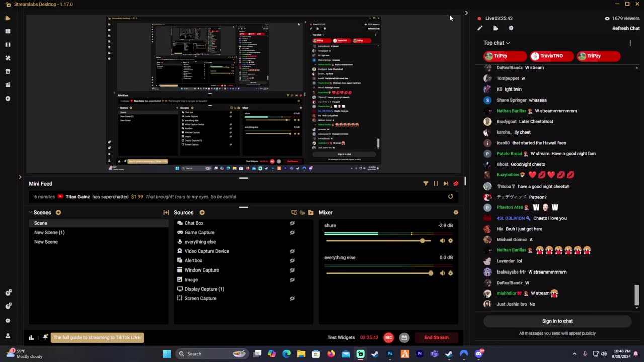
Task: Show hidden icons in system tray
Action: (574, 354)
